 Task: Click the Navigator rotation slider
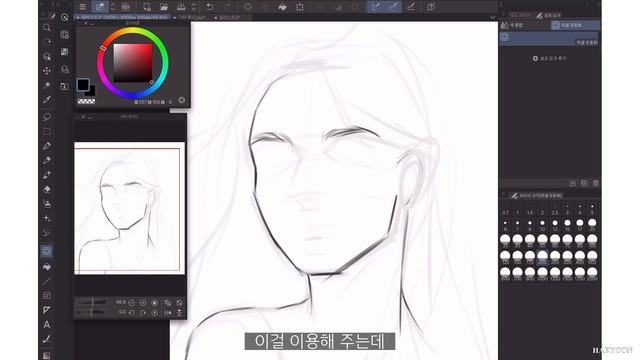click(91, 312)
